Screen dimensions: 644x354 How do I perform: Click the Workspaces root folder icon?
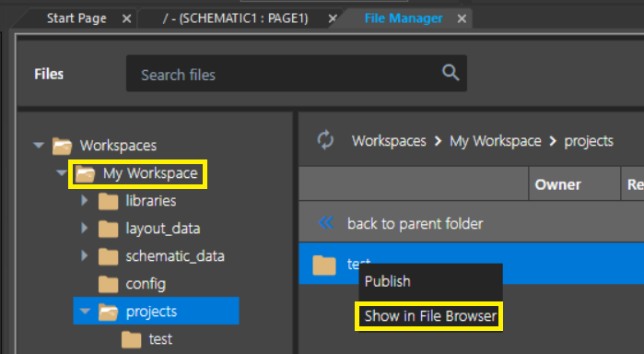point(62,146)
